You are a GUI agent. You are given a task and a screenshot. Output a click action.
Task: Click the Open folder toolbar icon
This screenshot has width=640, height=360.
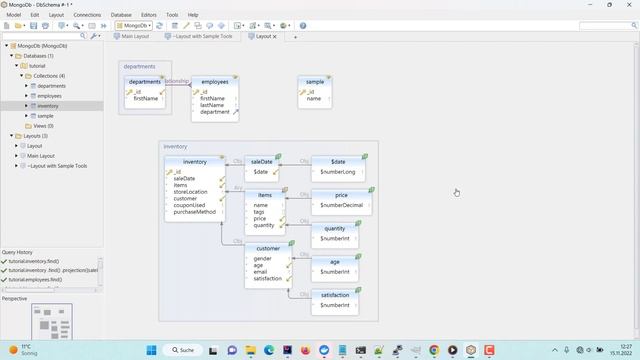(18, 26)
